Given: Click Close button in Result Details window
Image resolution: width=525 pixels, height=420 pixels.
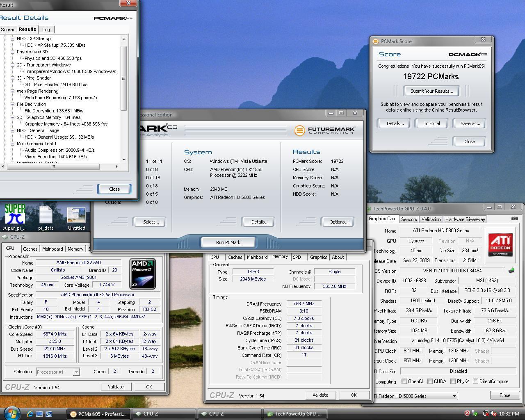Looking at the screenshot, I should [x=114, y=189].
